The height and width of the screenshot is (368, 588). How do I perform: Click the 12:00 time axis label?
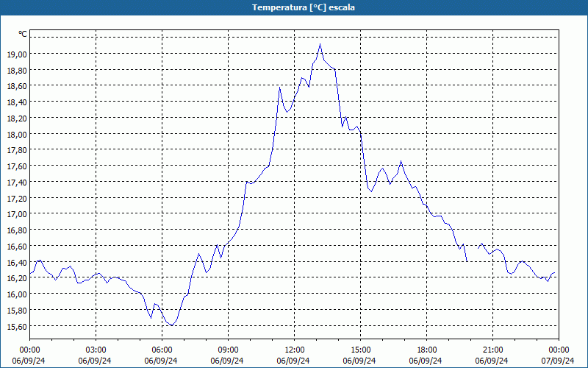point(295,350)
